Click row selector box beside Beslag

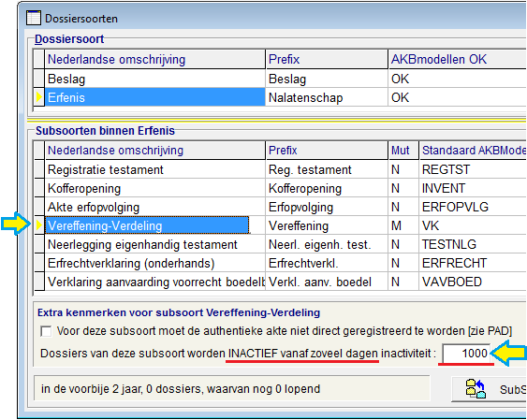click(x=39, y=79)
